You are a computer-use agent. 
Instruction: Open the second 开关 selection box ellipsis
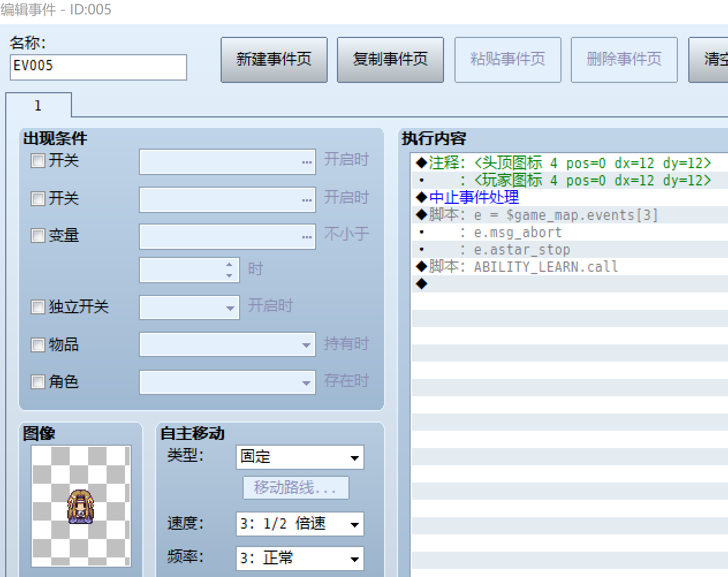pos(307,200)
